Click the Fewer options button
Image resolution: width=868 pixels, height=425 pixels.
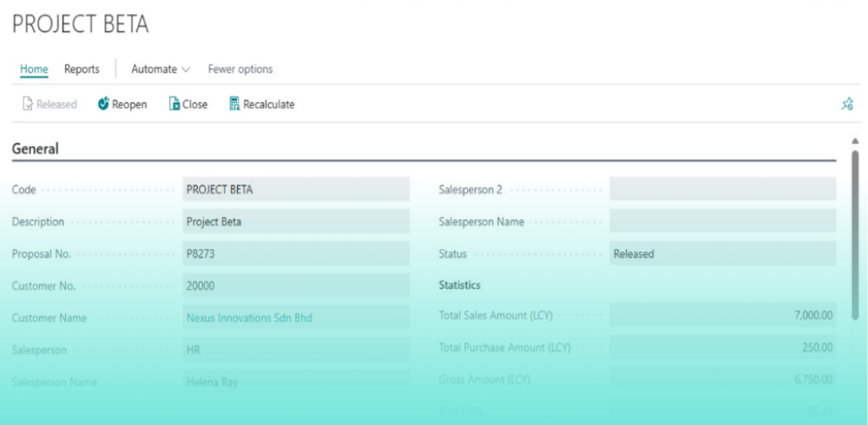240,69
